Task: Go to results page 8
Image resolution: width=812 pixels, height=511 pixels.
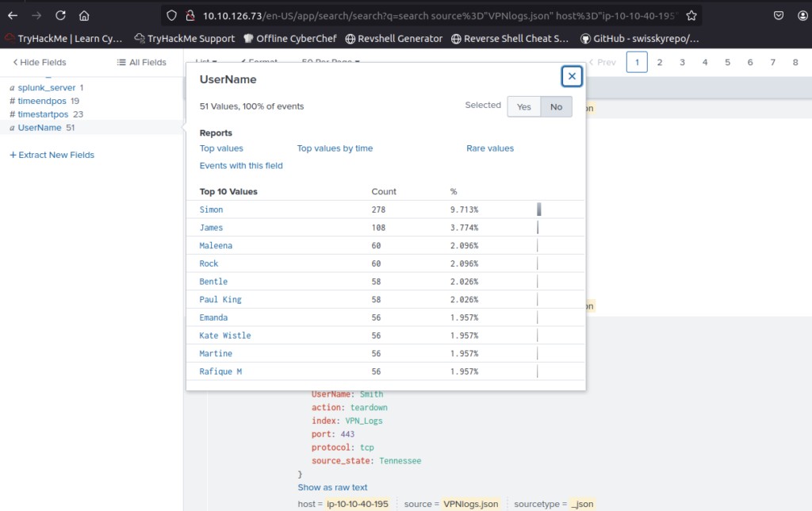Action: click(x=795, y=62)
